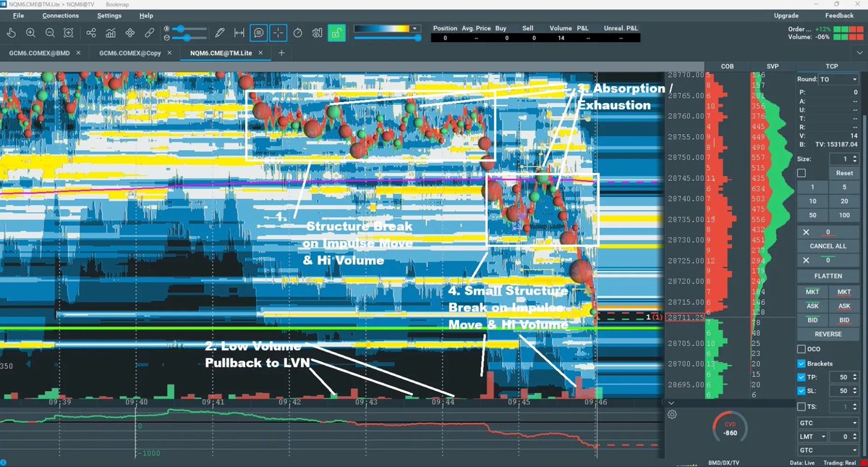Click the COB column header
Screen dimensions: 868x467
point(727,66)
